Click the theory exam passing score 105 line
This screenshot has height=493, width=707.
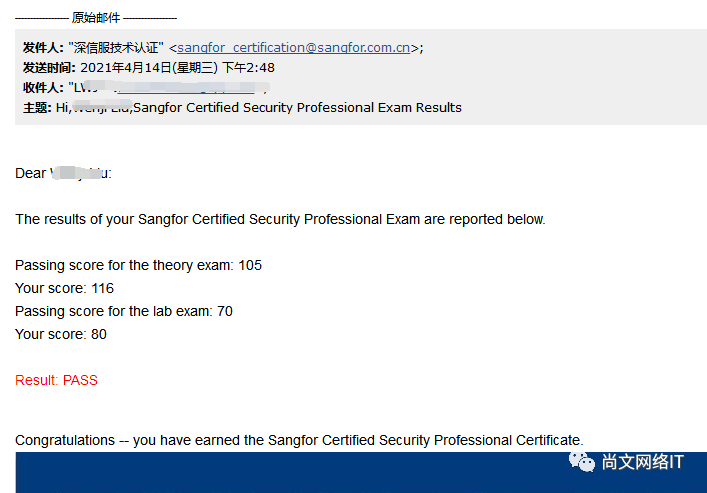point(138,265)
